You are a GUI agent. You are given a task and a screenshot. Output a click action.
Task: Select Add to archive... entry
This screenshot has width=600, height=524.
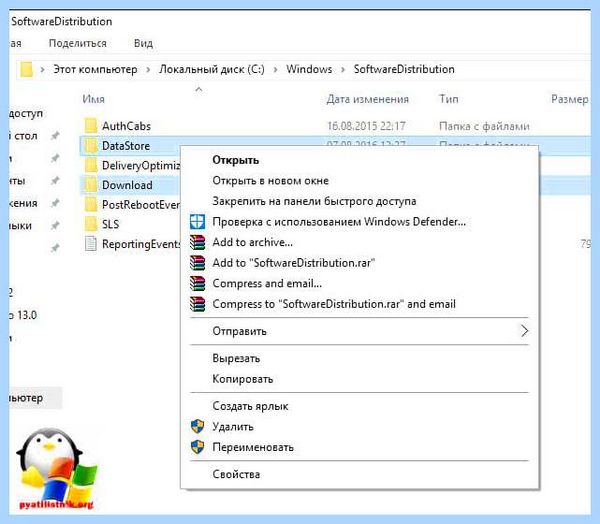coord(253,242)
